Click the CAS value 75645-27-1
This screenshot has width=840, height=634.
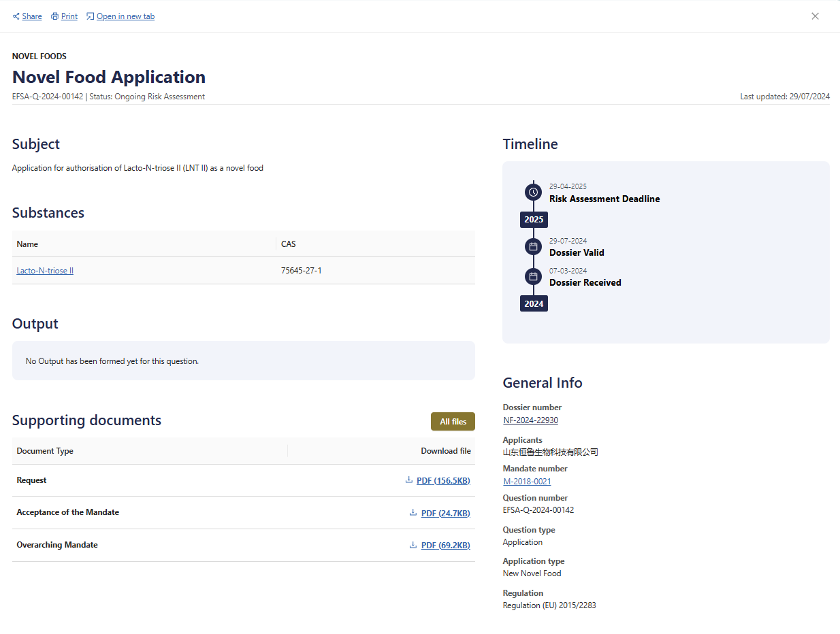click(301, 271)
